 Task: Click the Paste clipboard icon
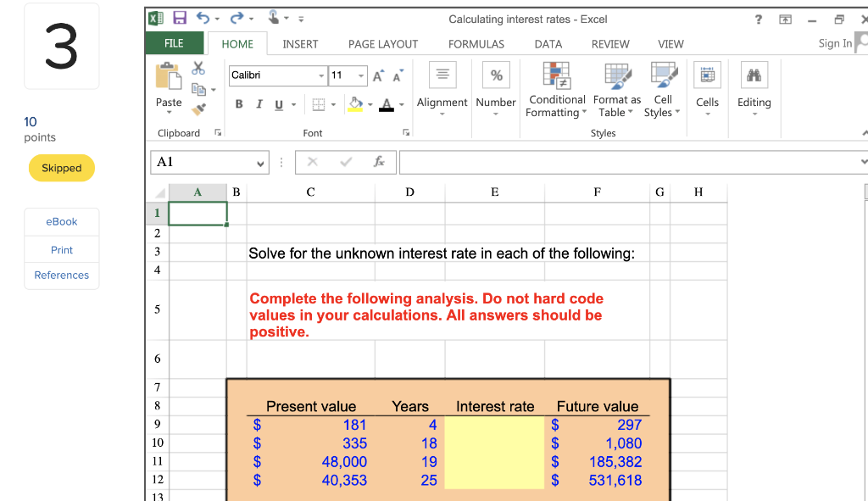(x=169, y=75)
